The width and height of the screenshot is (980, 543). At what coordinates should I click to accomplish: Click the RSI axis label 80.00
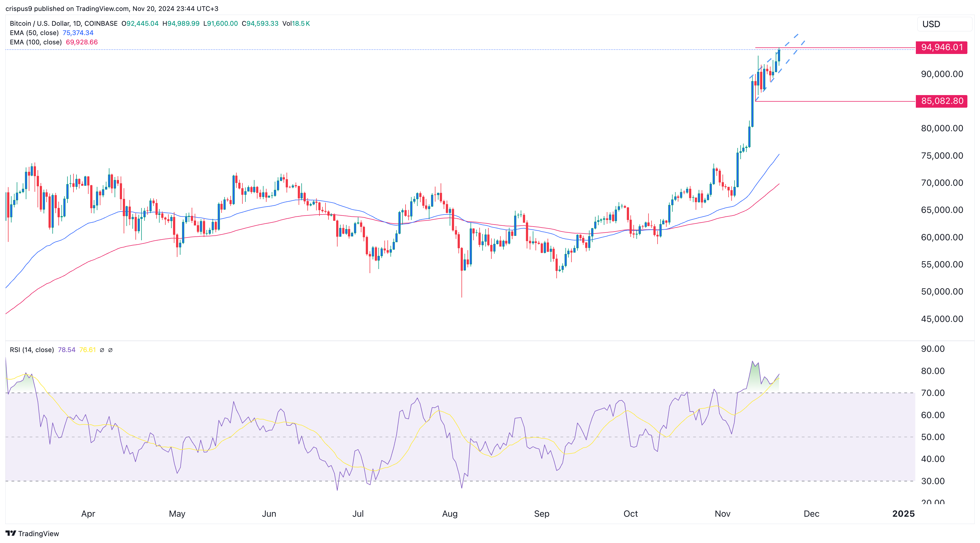(933, 371)
